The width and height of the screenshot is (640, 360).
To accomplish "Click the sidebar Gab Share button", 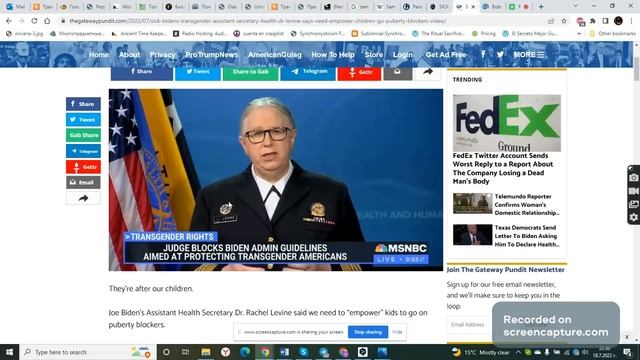I will point(83,135).
